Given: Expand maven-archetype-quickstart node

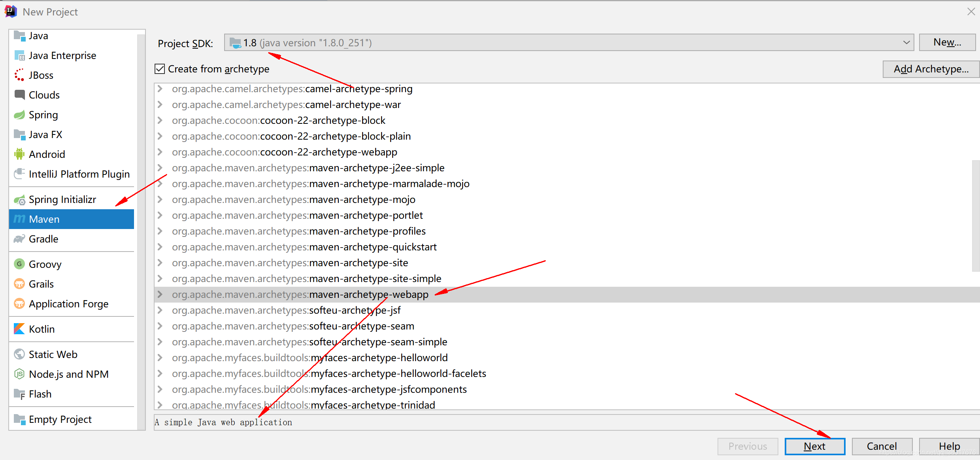Looking at the screenshot, I should click(x=160, y=247).
